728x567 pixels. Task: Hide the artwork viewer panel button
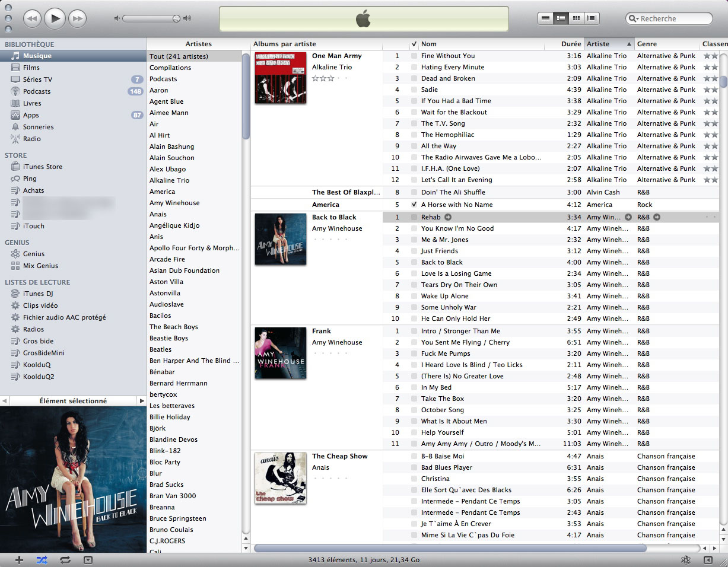pos(88,560)
